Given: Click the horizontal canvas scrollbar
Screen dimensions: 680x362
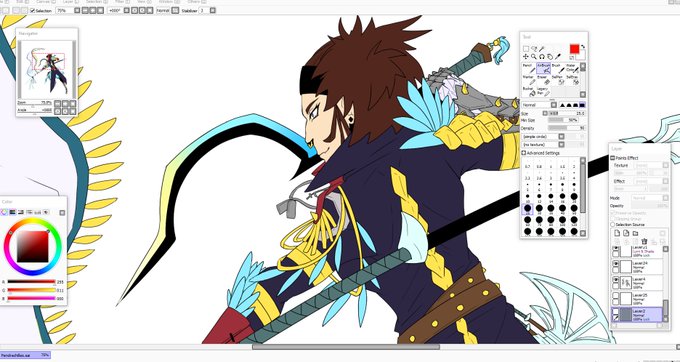Looking at the screenshot, I should pos(346,347).
